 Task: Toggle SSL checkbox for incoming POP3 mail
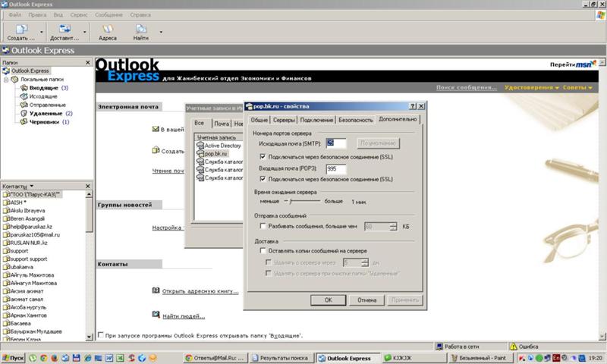tap(263, 179)
